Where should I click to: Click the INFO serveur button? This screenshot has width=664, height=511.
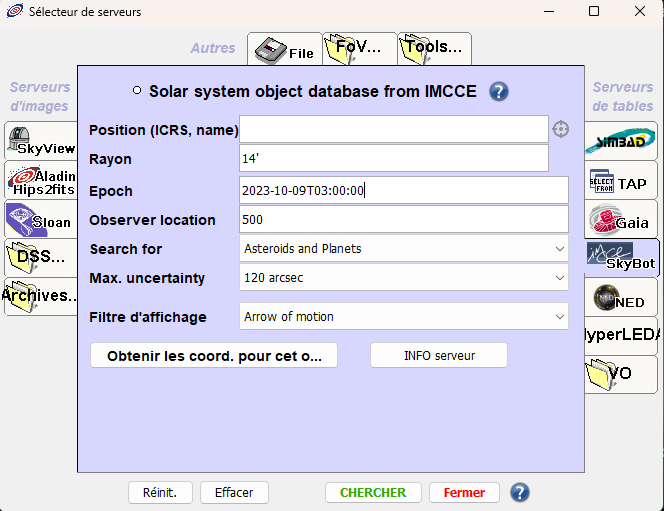point(438,355)
